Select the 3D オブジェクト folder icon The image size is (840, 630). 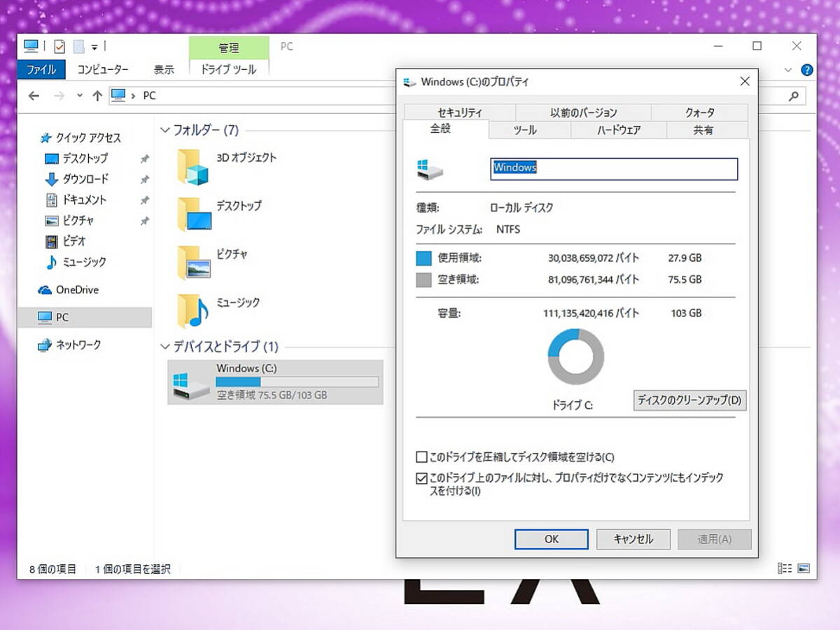(192, 167)
